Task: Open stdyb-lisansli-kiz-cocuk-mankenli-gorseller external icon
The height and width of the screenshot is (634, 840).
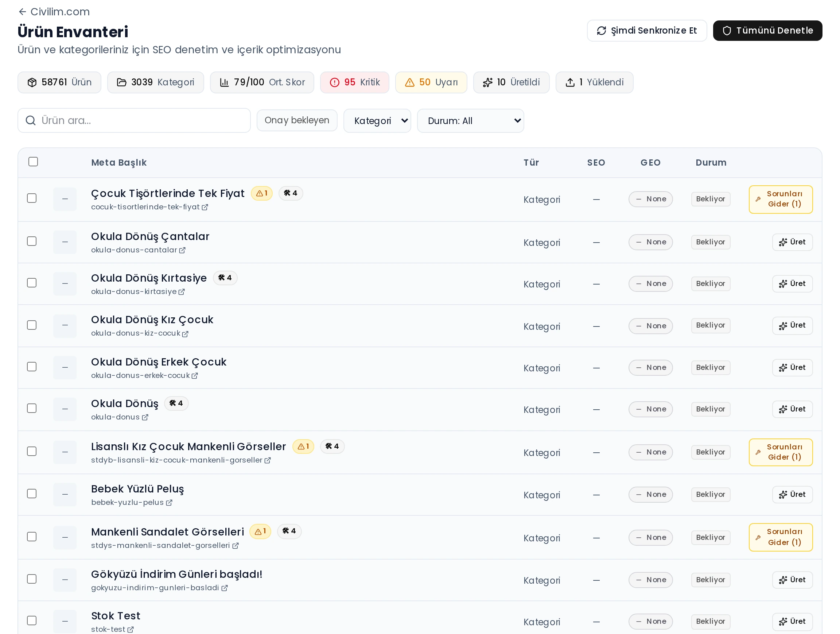Action: tap(268, 460)
